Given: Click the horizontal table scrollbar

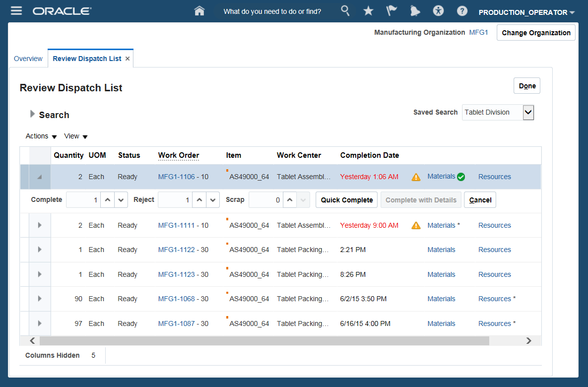Looking at the screenshot, I should (x=263, y=341).
